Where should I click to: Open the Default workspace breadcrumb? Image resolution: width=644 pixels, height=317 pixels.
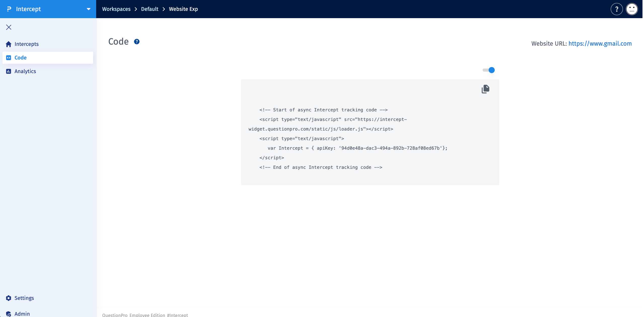[x=149, y=9]
